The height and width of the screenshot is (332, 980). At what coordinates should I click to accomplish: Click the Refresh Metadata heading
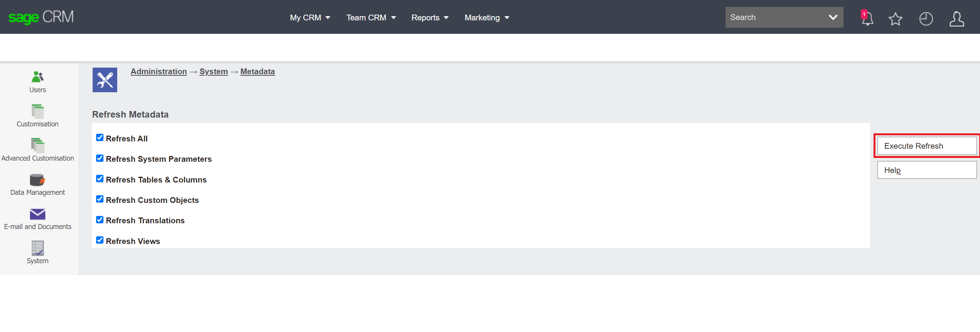(x=130, y=115)
